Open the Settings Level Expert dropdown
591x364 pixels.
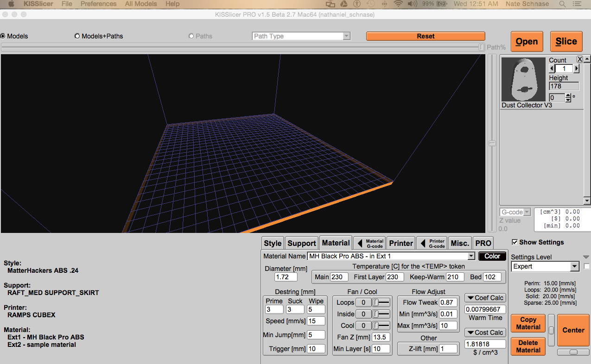tap(545, 266)
